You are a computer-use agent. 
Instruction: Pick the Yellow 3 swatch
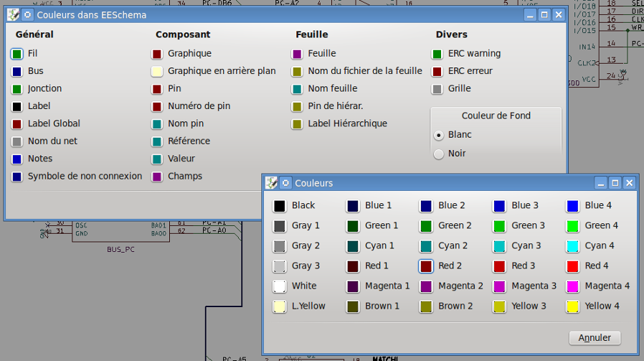click(499, 306)
